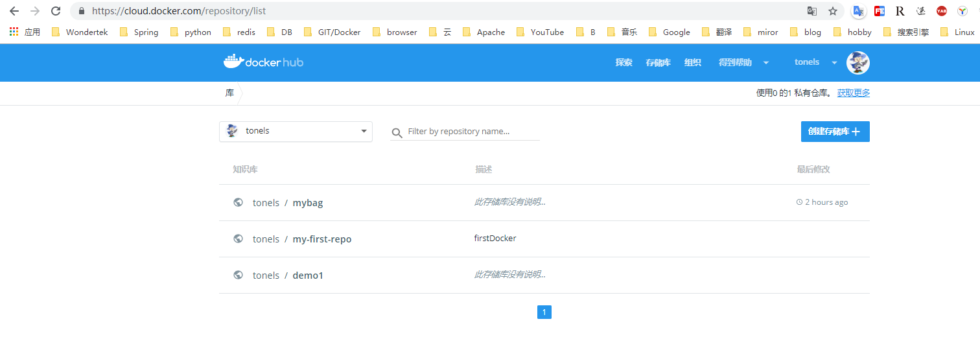Click the red FE extension icon

coord(880,11)
